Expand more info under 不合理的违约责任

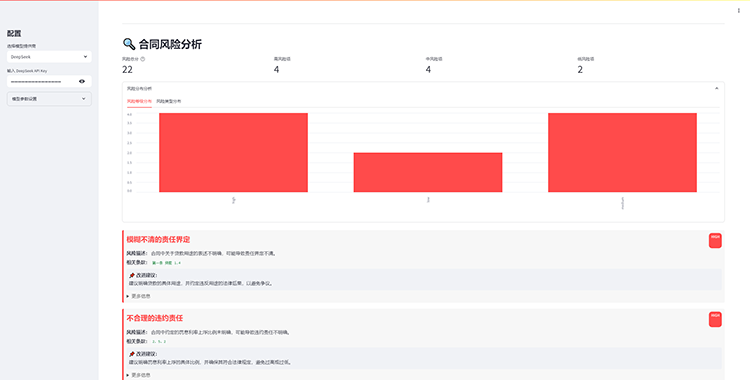[x=139, y=375]
